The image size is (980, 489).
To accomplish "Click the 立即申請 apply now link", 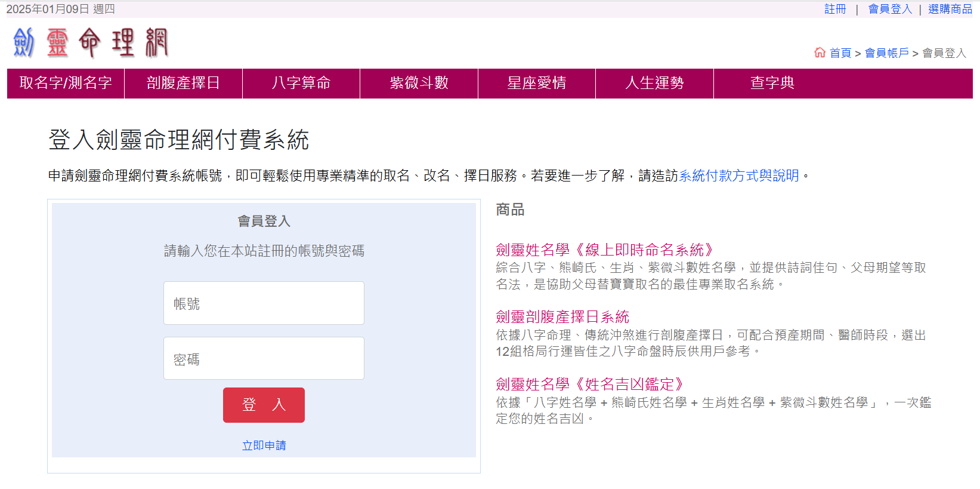I will click(x=264, y=445).
